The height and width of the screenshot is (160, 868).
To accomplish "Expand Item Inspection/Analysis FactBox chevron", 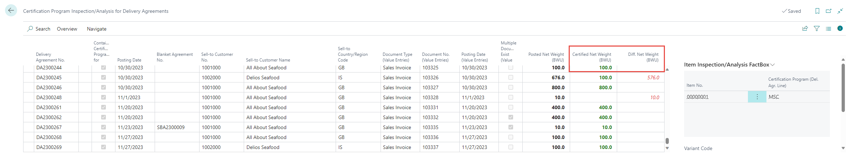I will tap(773, 65).
